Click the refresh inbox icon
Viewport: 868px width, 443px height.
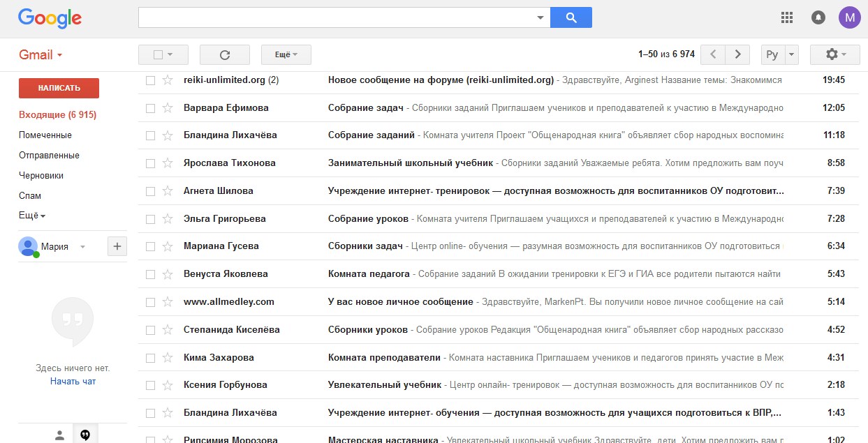point(224,54)
